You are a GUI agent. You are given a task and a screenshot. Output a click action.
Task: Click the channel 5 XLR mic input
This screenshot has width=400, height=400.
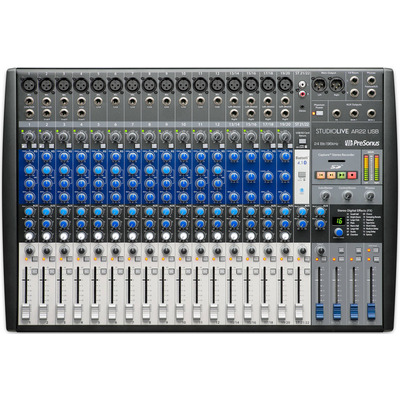(x=98, y=85)
